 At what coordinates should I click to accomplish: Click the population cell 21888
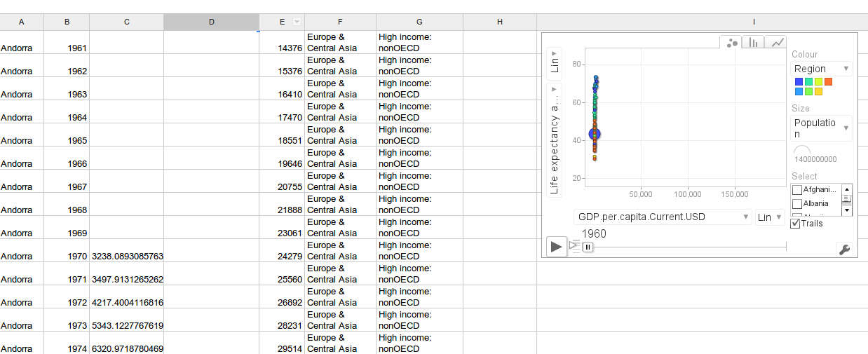pos(282,205)
